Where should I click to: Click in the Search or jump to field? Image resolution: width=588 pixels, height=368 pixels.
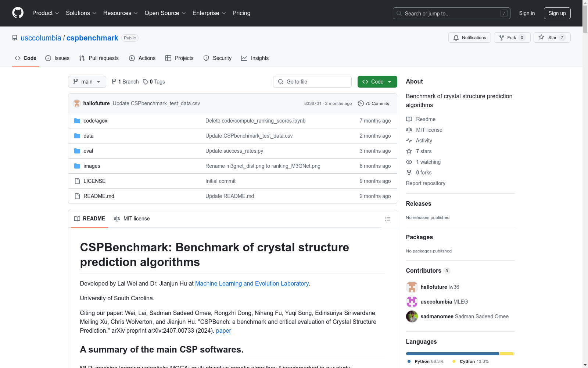(x=452, y=13)
